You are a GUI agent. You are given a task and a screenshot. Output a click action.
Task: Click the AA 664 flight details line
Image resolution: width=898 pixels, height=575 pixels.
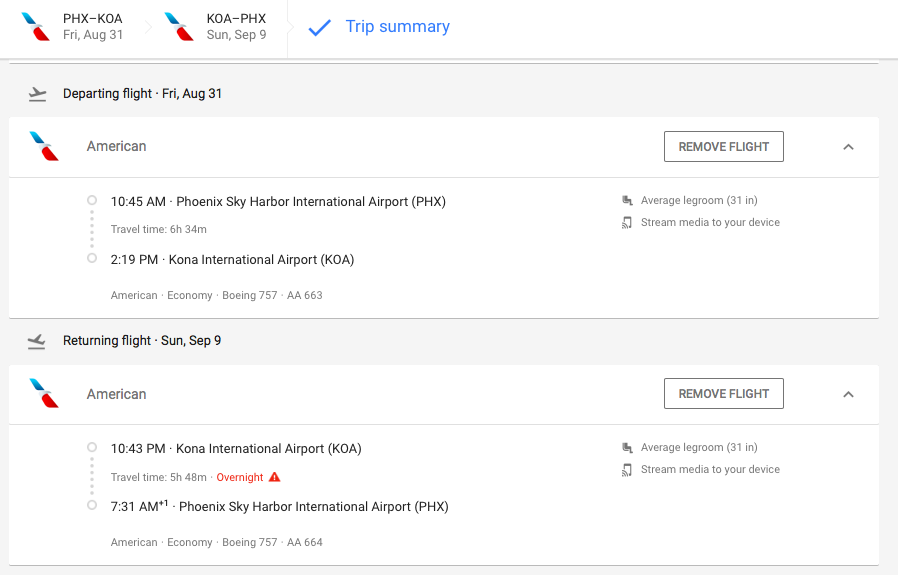pos(216,543)
